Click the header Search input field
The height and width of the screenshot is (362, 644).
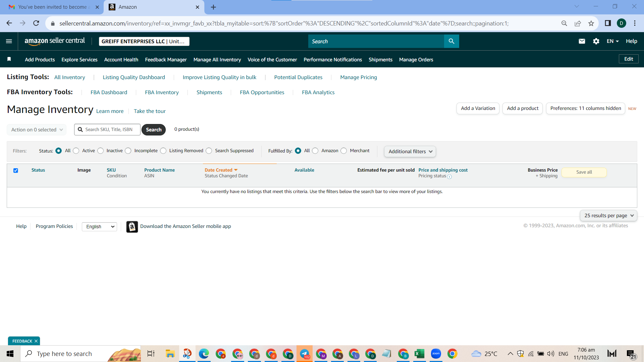pos(376,41)
